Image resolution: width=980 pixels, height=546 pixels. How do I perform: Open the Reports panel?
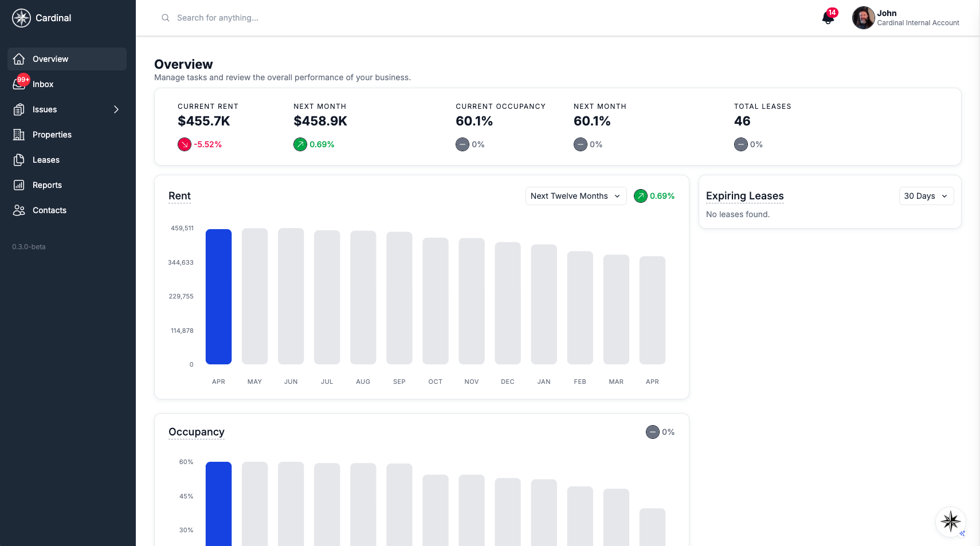pos(47,184)
